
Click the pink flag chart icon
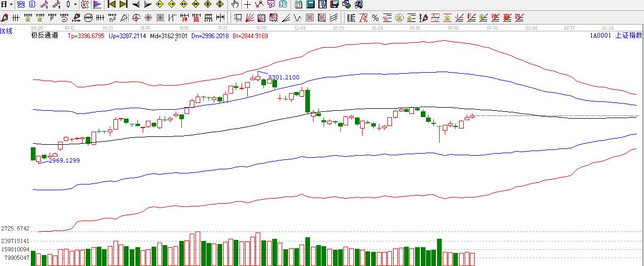point(97,5)
